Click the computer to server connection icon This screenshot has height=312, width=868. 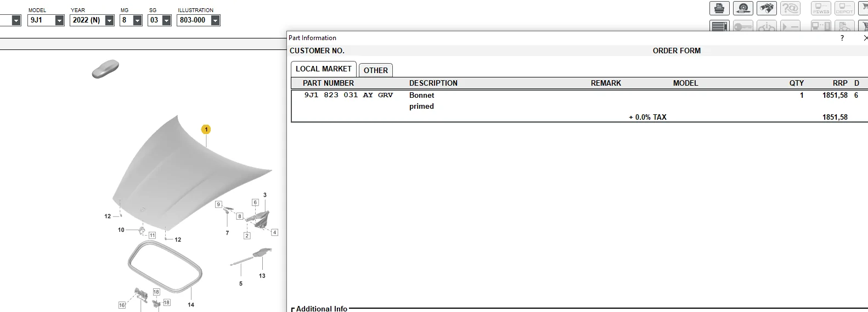point(821,26)
